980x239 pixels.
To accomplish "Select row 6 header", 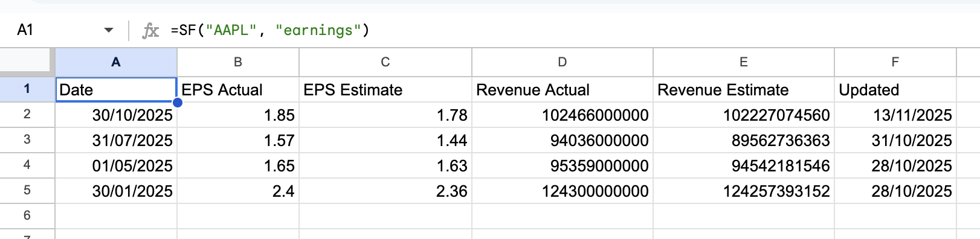I will click(27, 216).
